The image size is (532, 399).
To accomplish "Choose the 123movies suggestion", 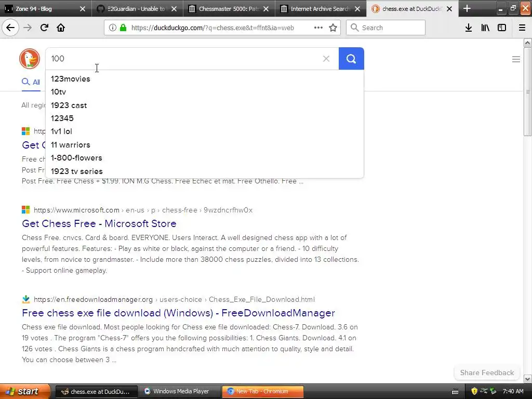I will pyautogui.click(x=205, y=79).
